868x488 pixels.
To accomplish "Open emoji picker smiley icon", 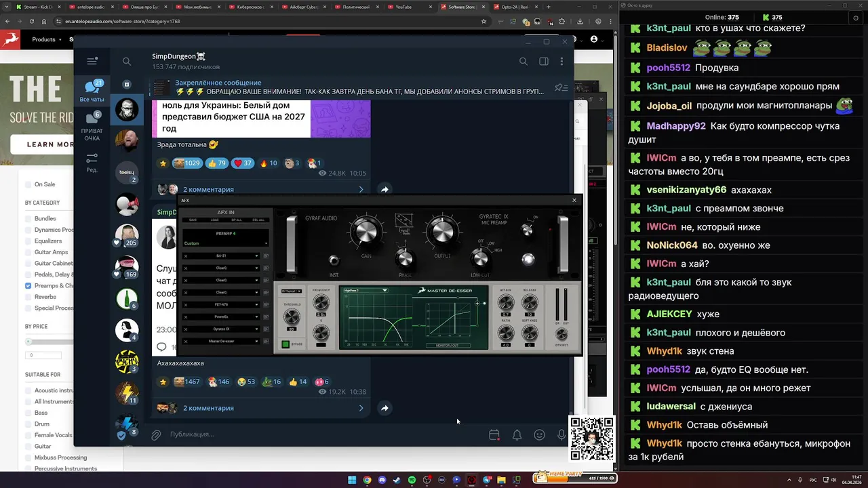I will 539,435.
